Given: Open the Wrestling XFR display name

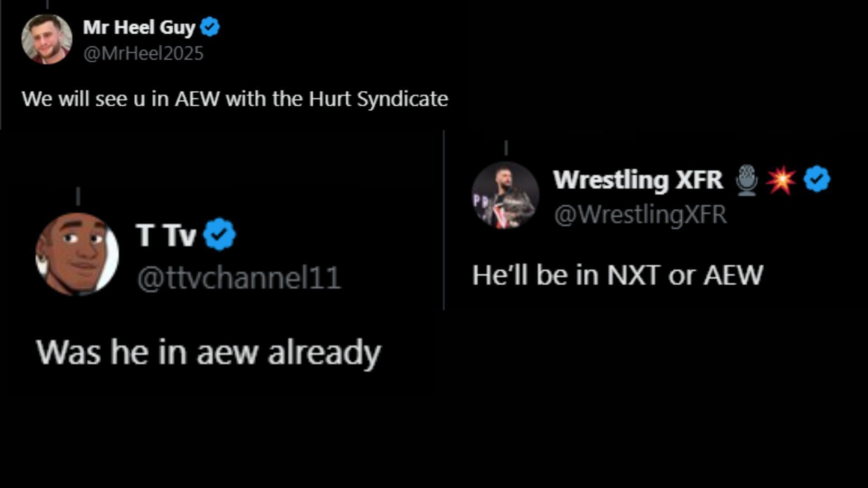Looking at the screenshot, I should pos(637,180).
